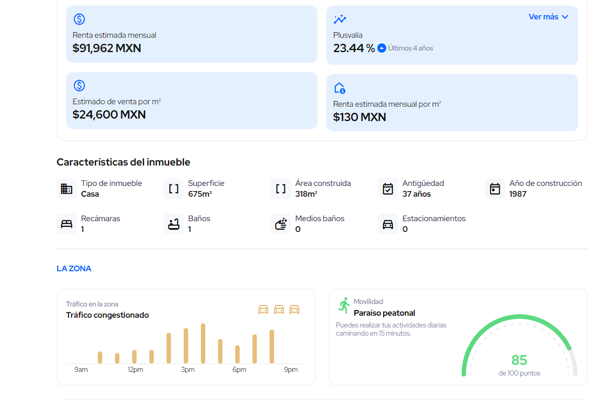Click the bathtub icon next to Baños
This screenshot has width=600, height=400.
pyautogui.click(x=173, y=224)
